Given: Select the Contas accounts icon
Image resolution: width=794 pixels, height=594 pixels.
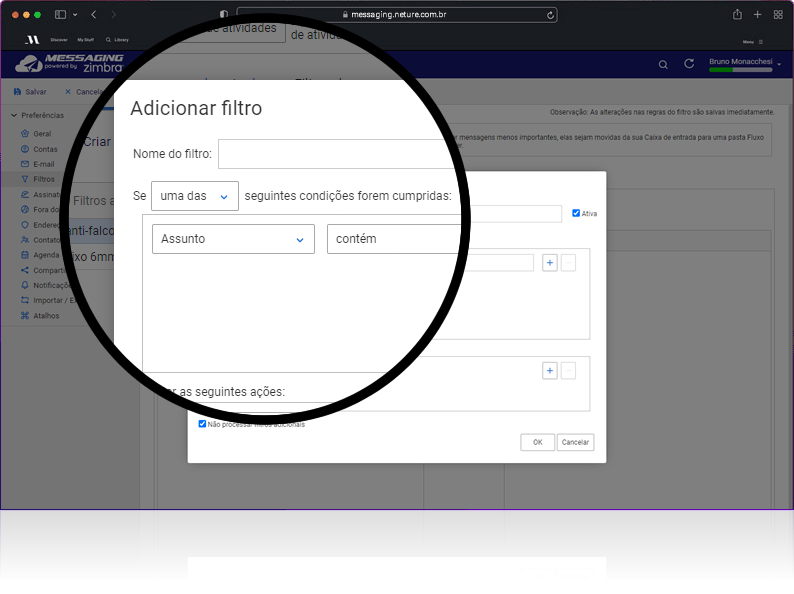Looking at the screenshot, I should [25, 149].
